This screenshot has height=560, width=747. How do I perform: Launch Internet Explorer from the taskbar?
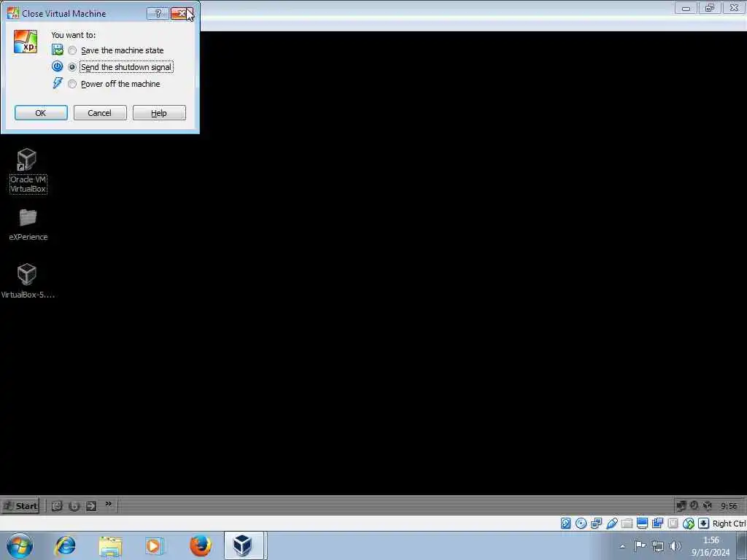65,545
